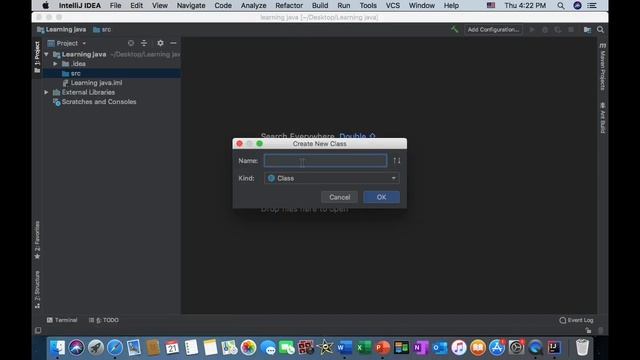Collapse the Learning java project root node

pyautogui.click(x=46, y=54)
